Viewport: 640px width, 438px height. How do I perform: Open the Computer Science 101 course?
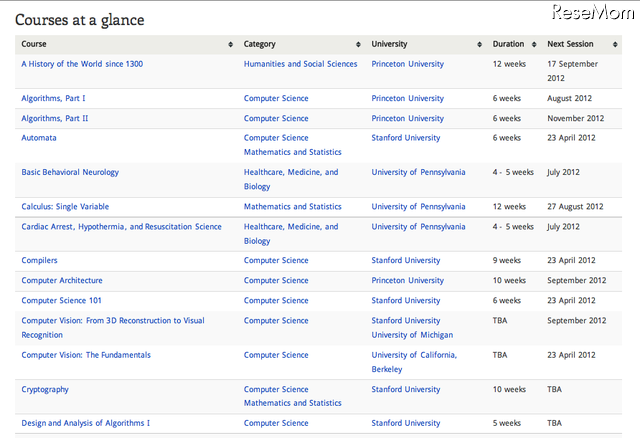[x=61, y=300]
